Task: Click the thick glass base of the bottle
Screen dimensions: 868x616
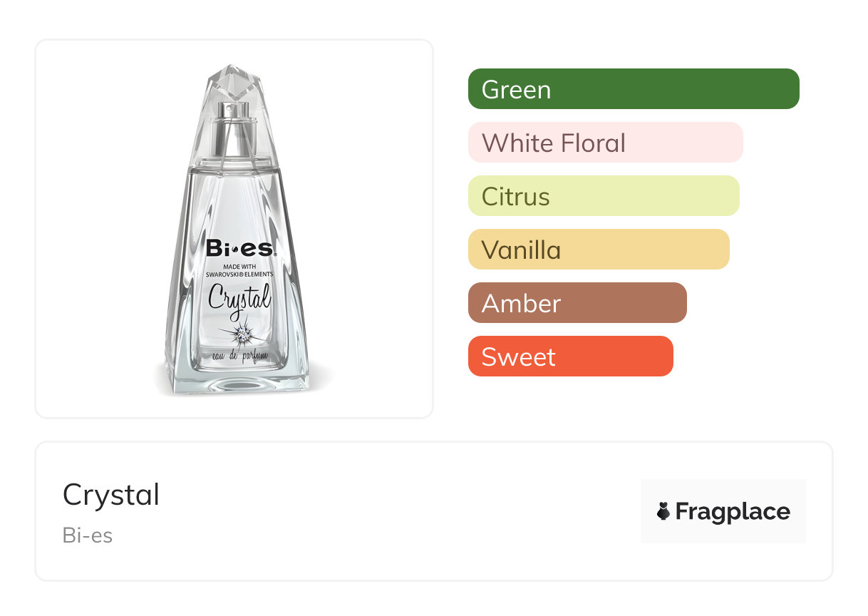Action: (238, 380)
